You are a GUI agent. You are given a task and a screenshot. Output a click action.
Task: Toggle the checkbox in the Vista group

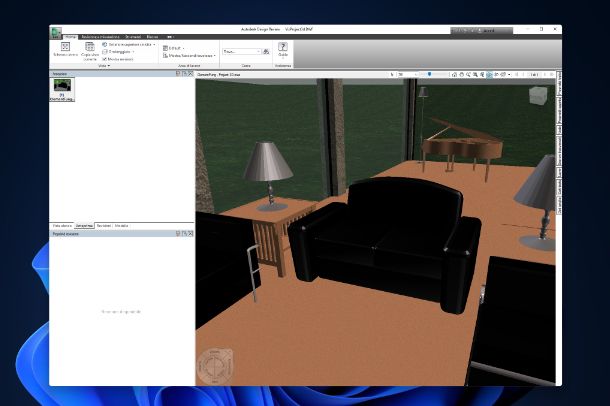tap(104, 59)
